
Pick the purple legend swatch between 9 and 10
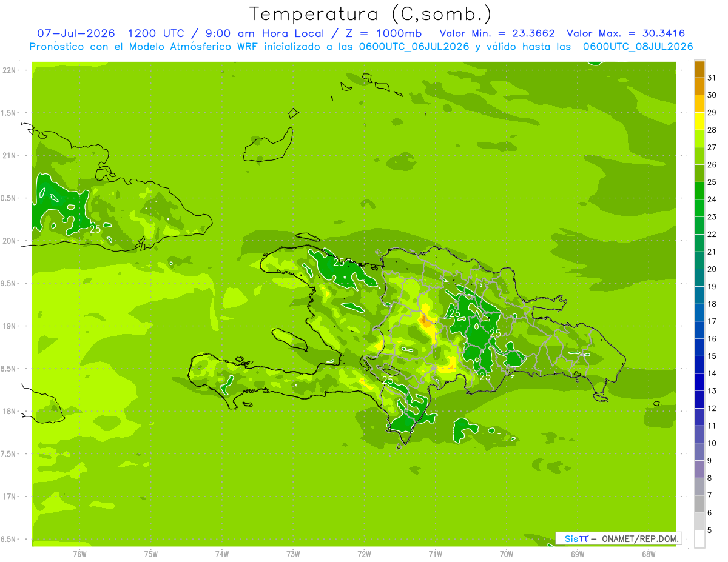click(x=699, y=452)
